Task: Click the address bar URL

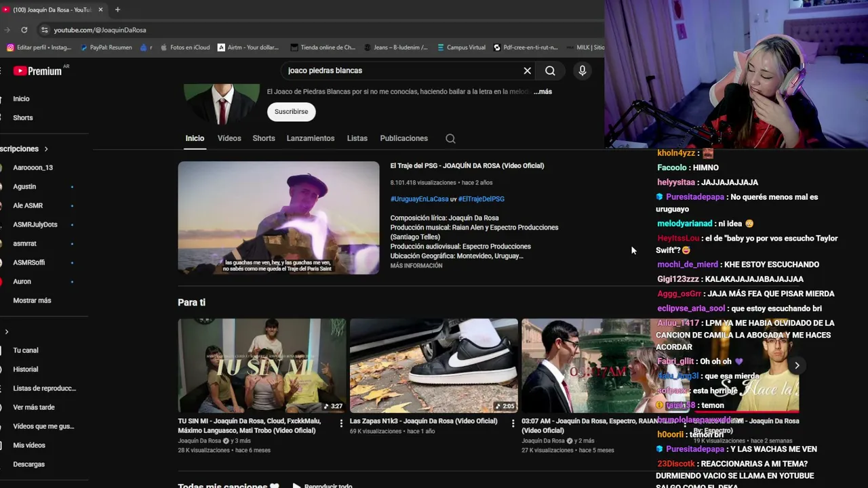Action: pyautogui.click(x=100, y=30)
